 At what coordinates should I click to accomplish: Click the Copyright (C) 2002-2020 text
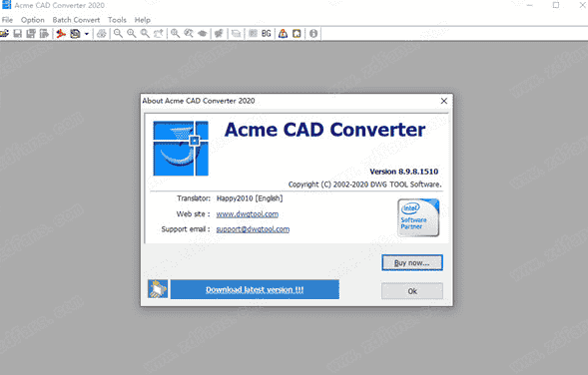tap(364, 185)
